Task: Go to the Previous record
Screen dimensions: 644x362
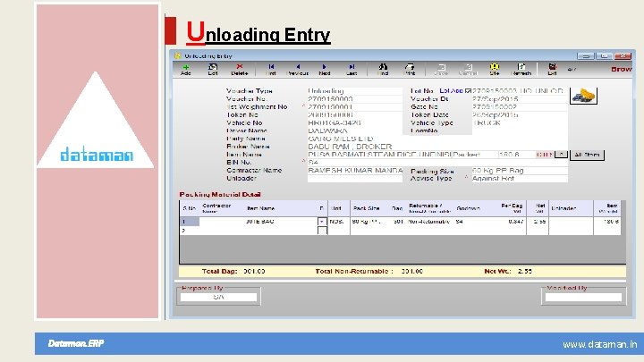Action: coord(298,70)
